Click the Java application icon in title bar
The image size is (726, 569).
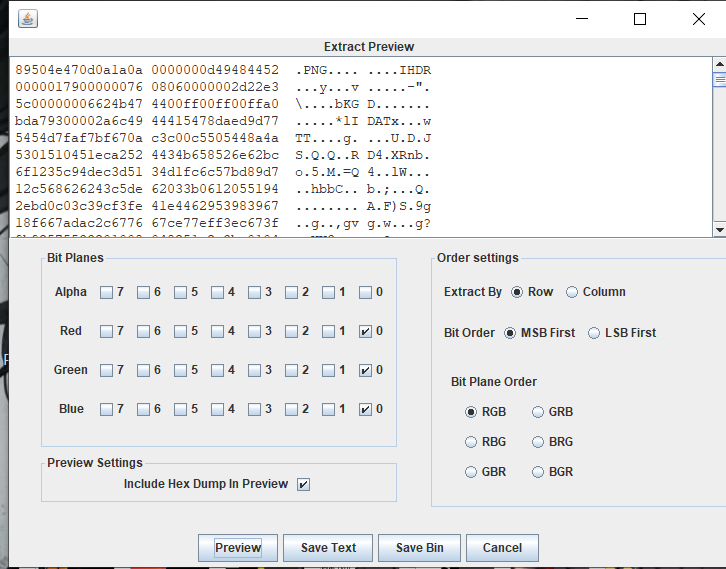pyautogui.click(x=28, y=19)
